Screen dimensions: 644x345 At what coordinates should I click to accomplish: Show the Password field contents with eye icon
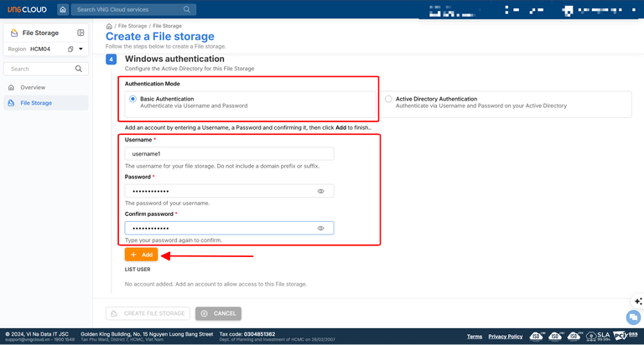(x=320, y=192)
